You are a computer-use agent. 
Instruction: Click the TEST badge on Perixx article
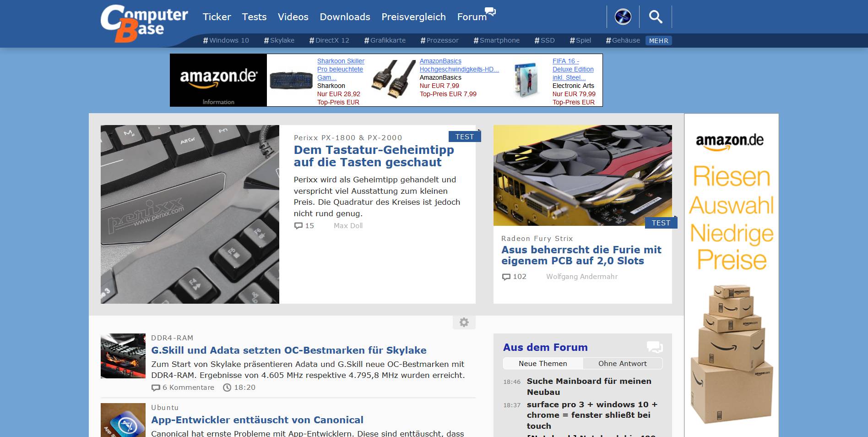465,137
